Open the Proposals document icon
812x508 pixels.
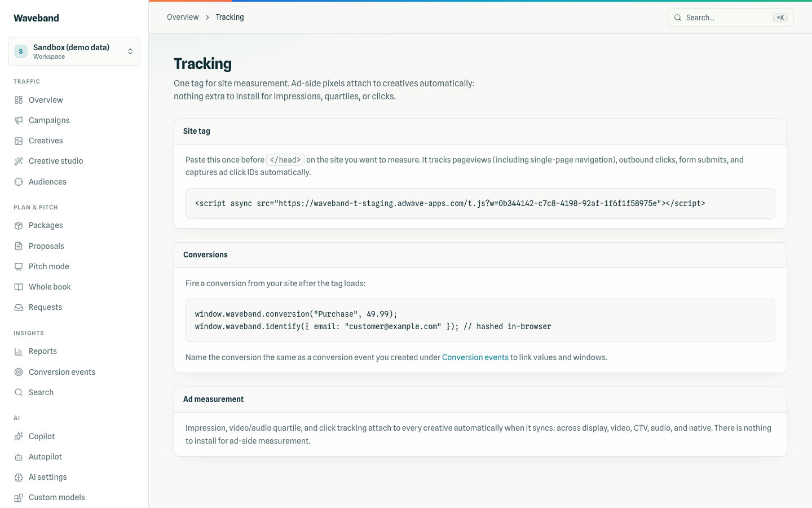[x=19, y=246]
